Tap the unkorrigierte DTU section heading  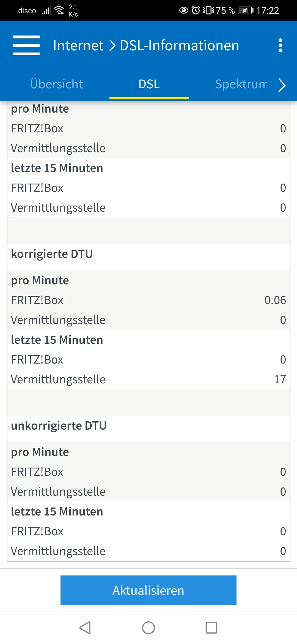(59, 425)
